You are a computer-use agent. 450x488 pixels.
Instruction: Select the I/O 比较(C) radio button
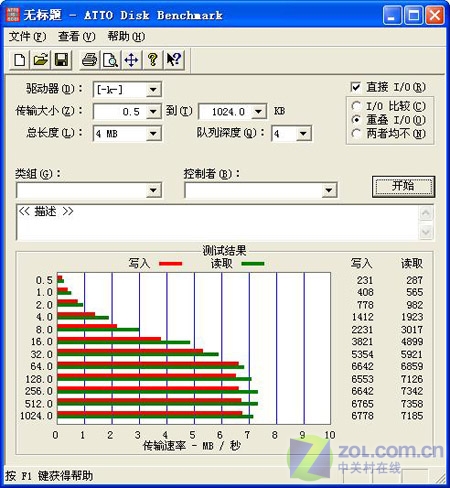[356, 106]
